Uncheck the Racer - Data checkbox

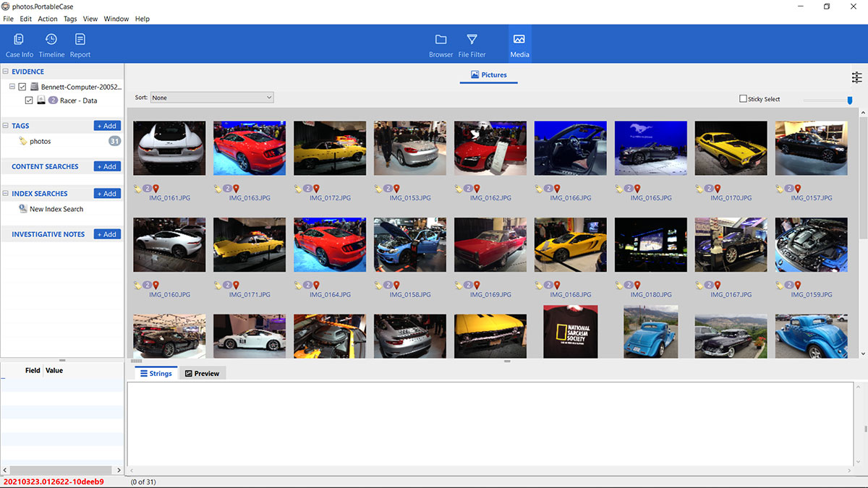pyautogui.click(x=29, y=100)
